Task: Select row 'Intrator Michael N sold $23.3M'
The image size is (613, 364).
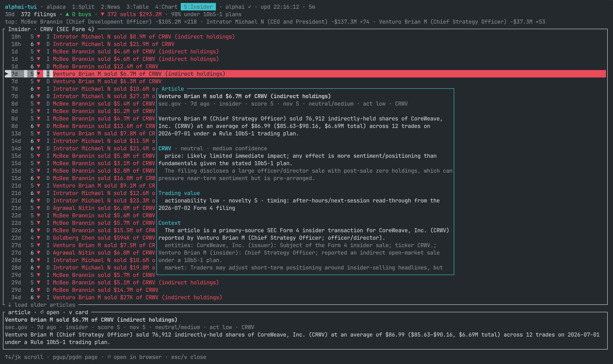Action: click(80, 200)
